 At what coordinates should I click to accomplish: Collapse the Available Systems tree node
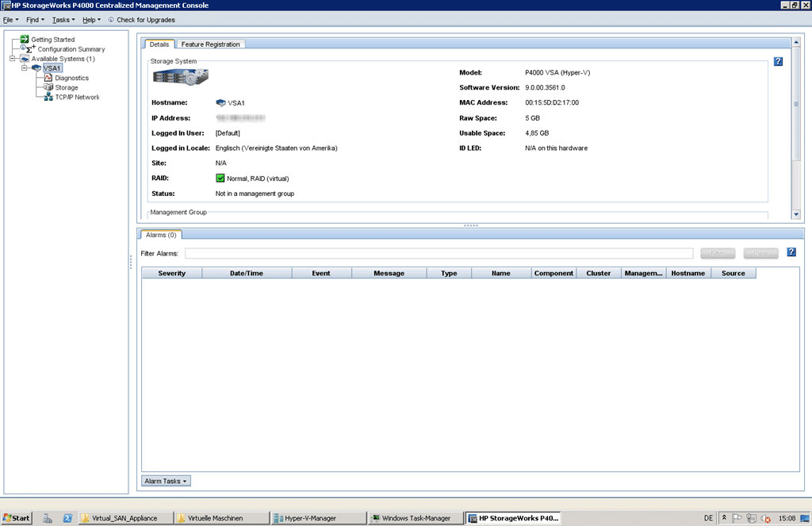click(13, 59)
